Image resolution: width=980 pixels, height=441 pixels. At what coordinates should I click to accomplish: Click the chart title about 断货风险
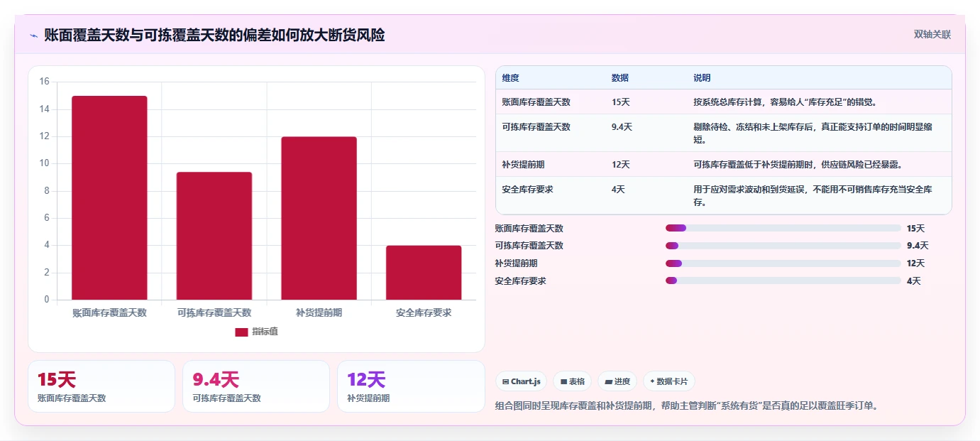[x=214, y=35]
